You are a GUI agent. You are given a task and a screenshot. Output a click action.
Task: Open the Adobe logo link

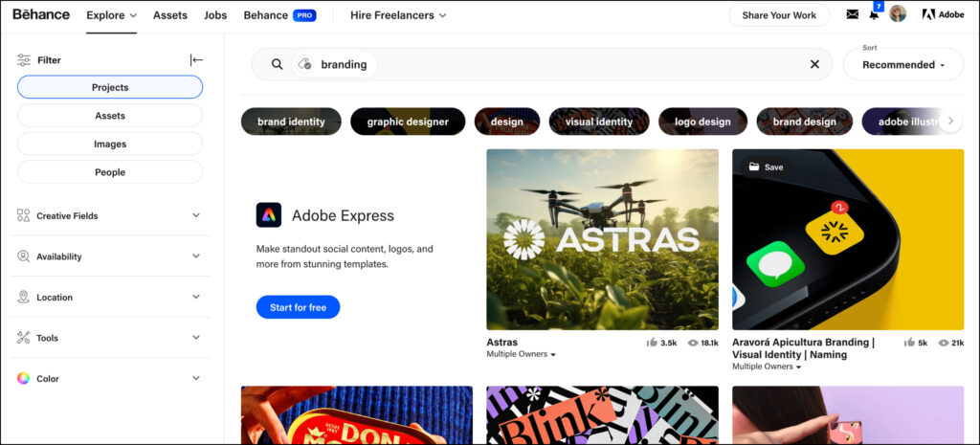point(943,14)
